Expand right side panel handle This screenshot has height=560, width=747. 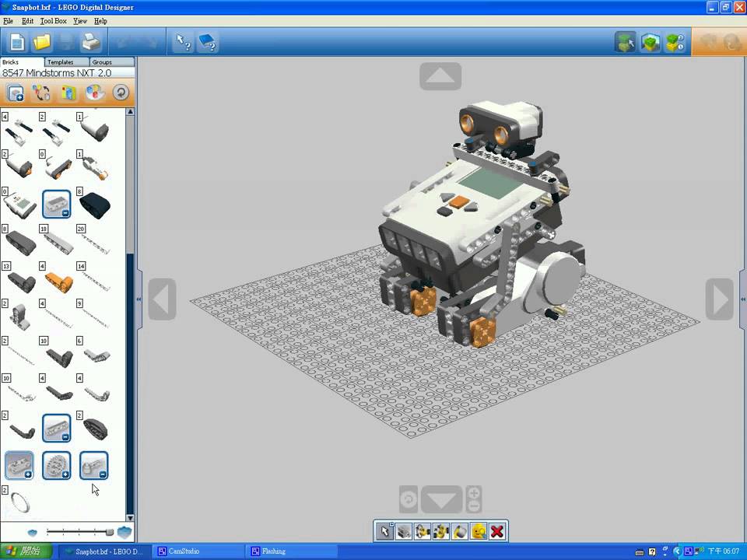point(743,299)
